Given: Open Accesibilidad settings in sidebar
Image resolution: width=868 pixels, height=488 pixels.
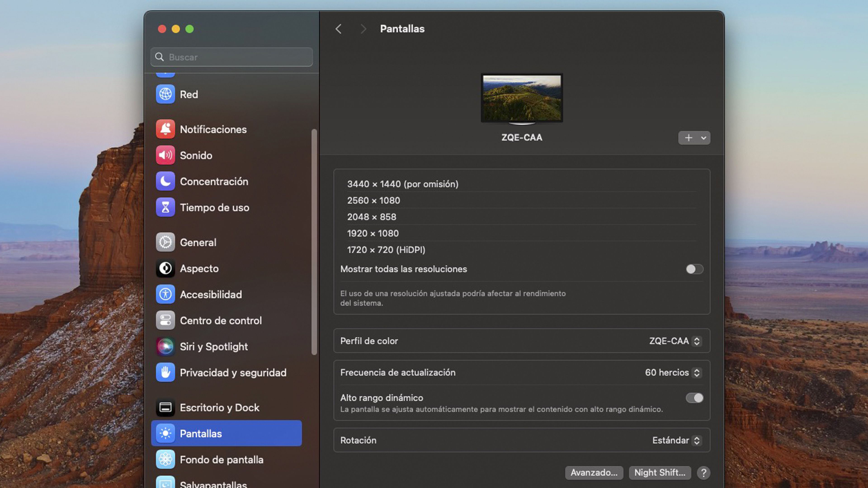Looking at the screenshot, I should pos(226,294).
